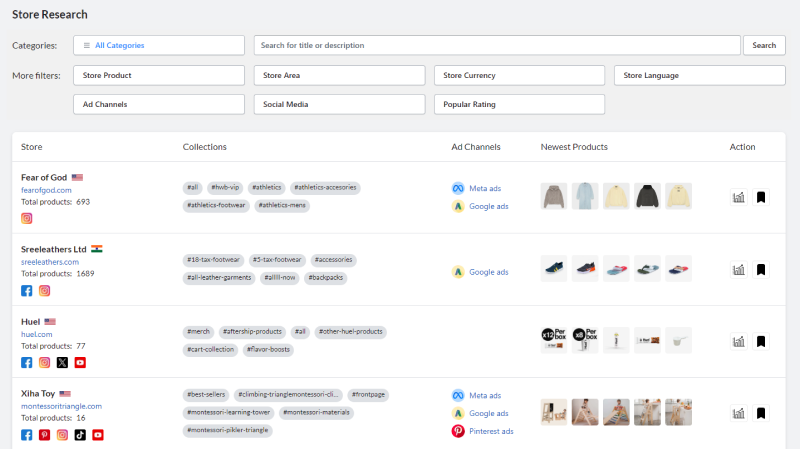This screenshot has height=449, width=800.
Task: Select the #accessories tag for Sreeleathers
Action: click(333, 260)
